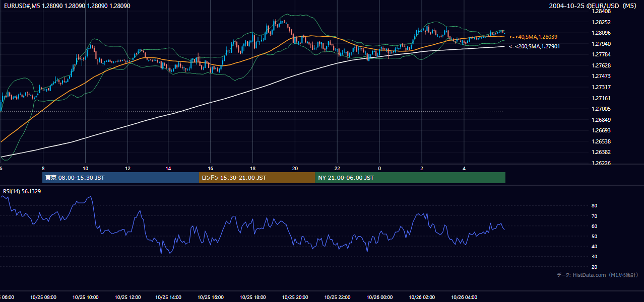Click the RSI scale value 70
This screenshot has height=302, width=644.
595,216
